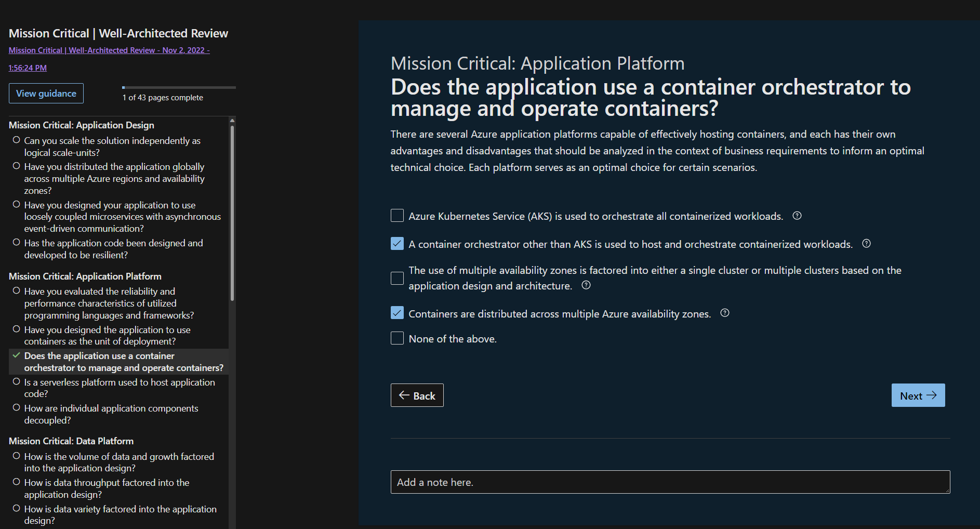Check the Azure Kubernetes Service option
Image resolution: width=980 pixels, height=529 pixels.
pyautogui.click(x=397, y=216)
